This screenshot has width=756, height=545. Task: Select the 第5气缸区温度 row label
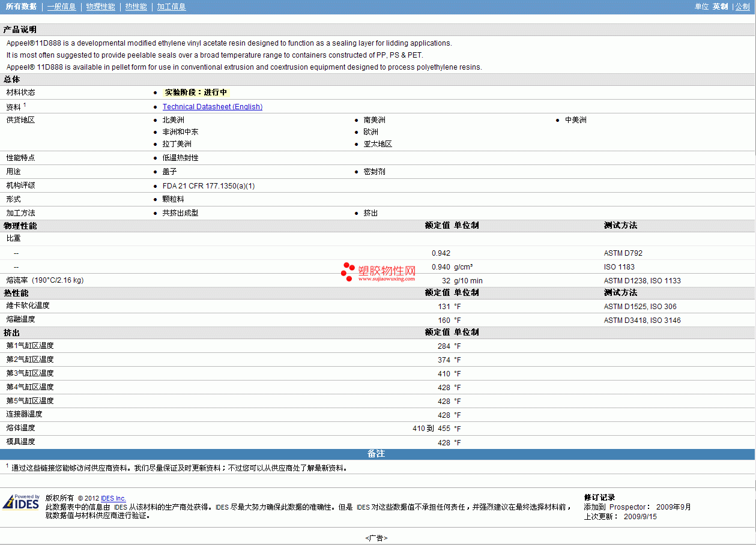(30, 401)
